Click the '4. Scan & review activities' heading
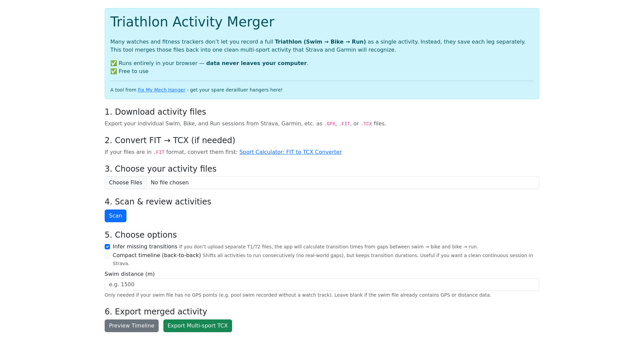644x362 pixels. click(x=158, y=202)
